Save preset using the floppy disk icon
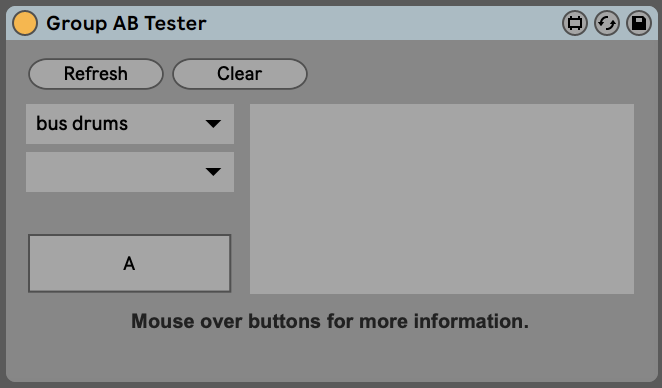 point(639,23)
